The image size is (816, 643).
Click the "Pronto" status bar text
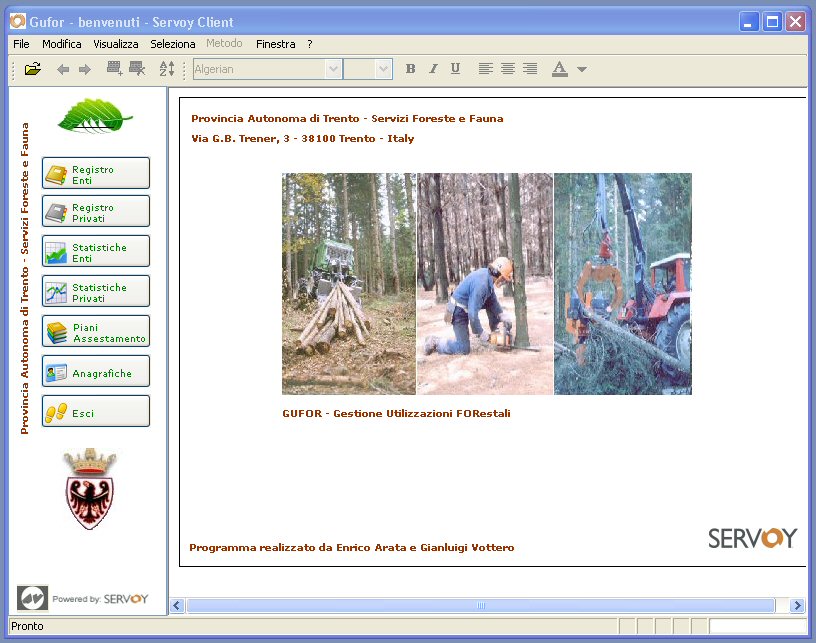point(27,626)
